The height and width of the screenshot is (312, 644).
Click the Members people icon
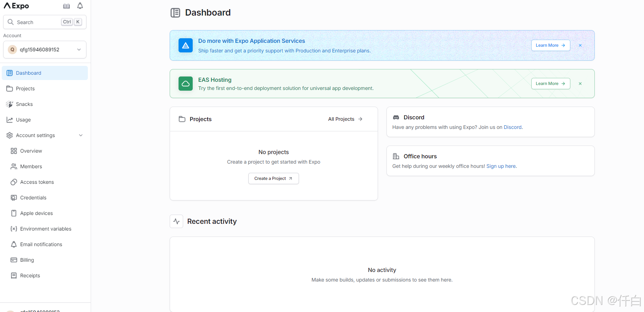pyautogui.click(x=14, y=166)
